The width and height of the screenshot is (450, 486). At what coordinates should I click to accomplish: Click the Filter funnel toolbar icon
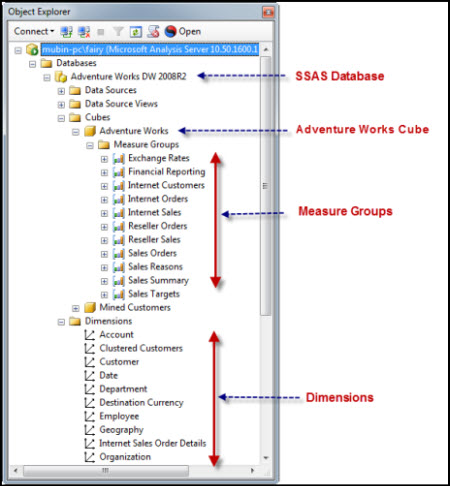(x=118, y=32)
